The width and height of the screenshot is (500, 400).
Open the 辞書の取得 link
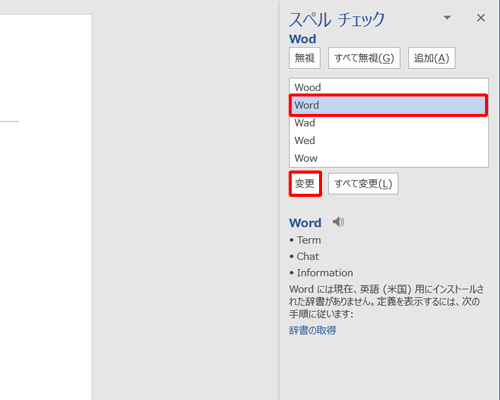point(312,330)
